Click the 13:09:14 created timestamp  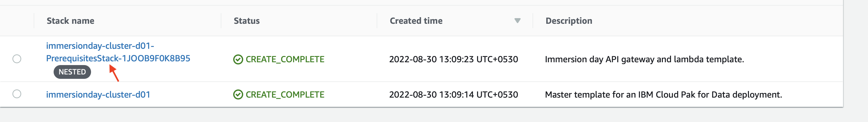454,94
